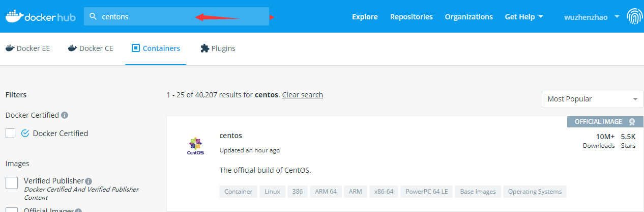Open Repositories in the header
This screenshot has width=644, height=212.
412,17
